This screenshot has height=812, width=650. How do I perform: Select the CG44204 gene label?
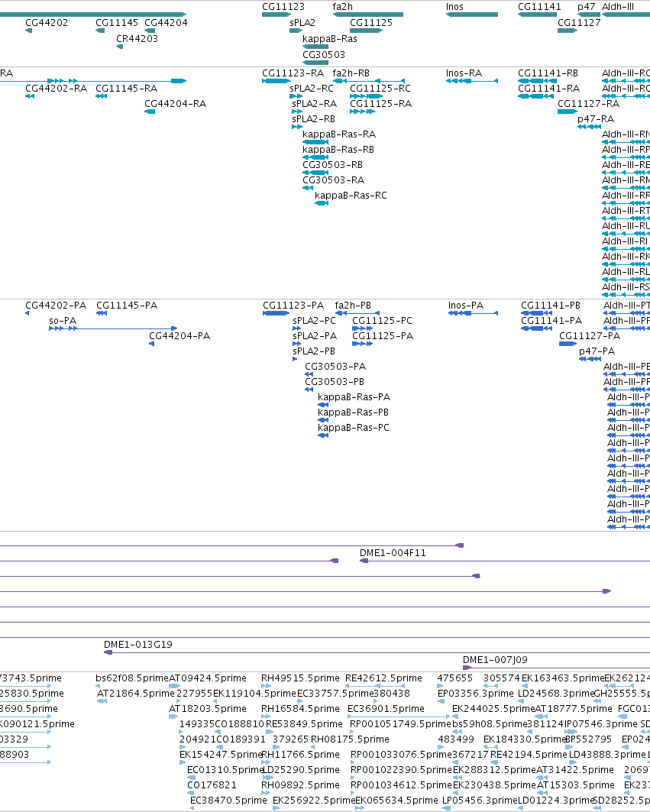pyautogui.click(x=166, y=23)
